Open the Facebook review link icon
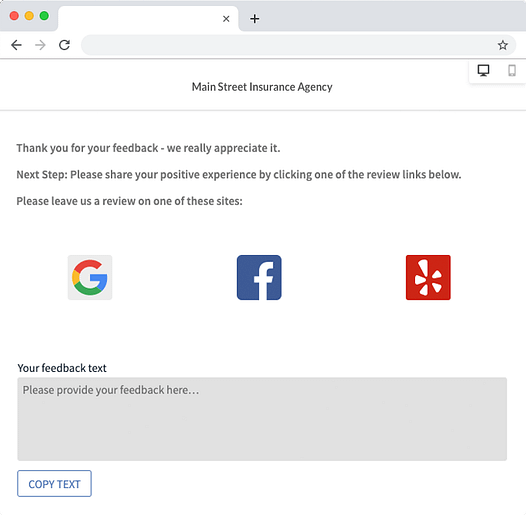Screen dimensions: 526x515 point(259,277)
